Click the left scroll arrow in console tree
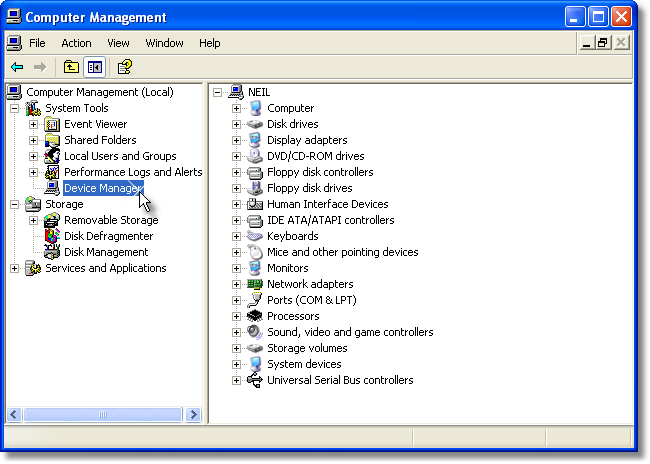This screenshot has height=464, width=650. tap(14, 414)
